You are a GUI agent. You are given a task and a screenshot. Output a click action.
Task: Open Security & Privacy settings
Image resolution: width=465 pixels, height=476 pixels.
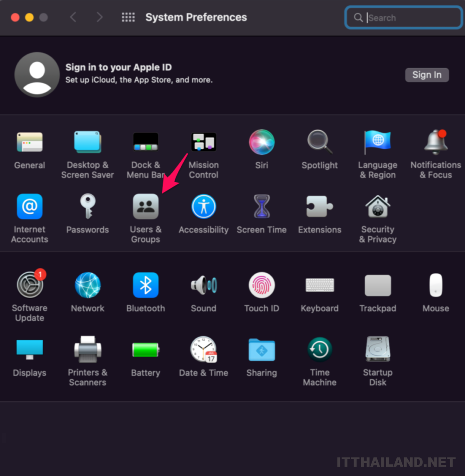pyautogui.click(x=378, y=206)
